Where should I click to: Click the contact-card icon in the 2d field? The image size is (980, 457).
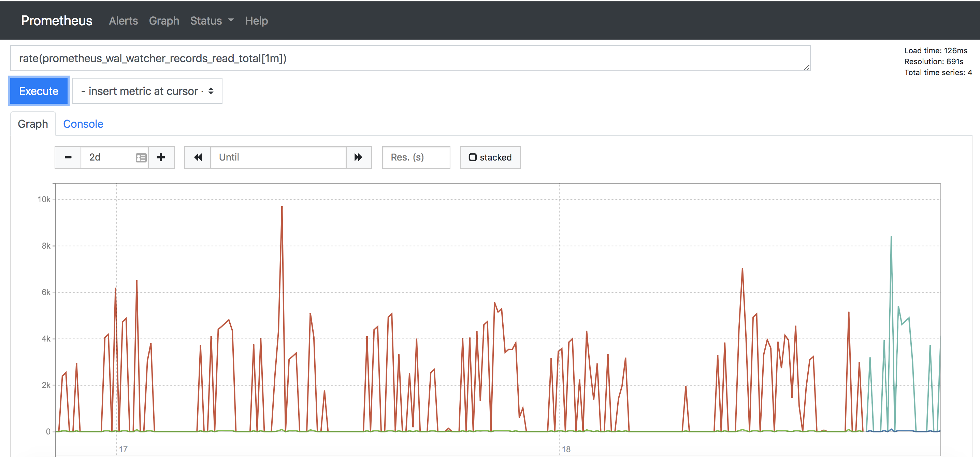pyautogui.click(x=141, y=157)
